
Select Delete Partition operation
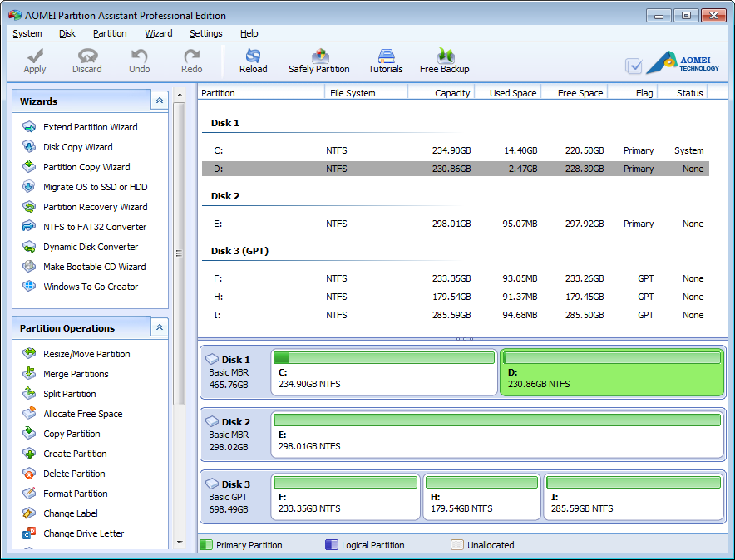coord(74,474)
